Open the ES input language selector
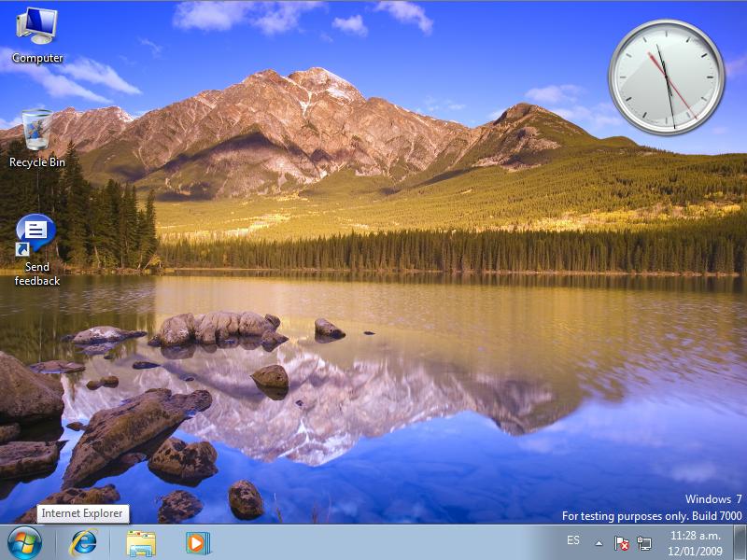Image resolution: width=747 pixels, height=560 pixels. [x=573, y=541]
